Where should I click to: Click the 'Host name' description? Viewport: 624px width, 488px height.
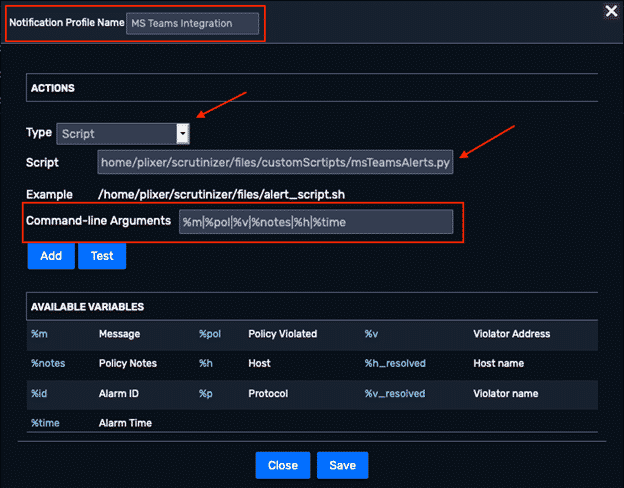[x=498, y=363]
